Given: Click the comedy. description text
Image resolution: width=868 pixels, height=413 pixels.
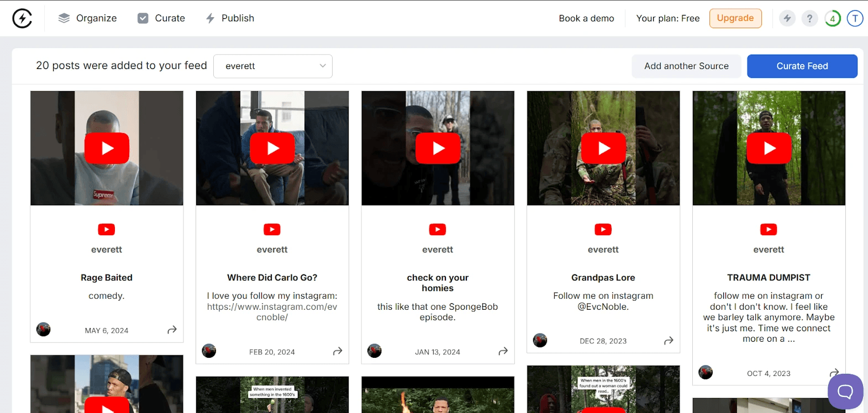Looking at the screenshot, I should click(x=107, y=296).
